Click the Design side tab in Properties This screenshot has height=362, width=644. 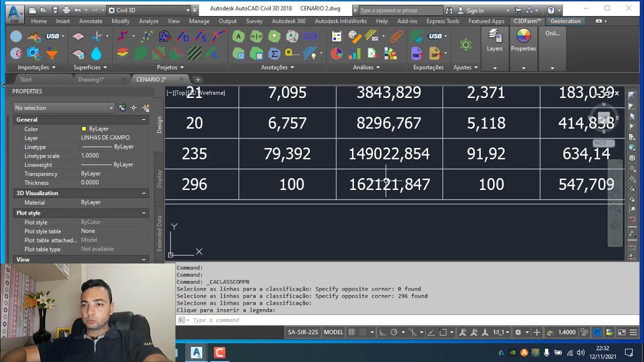(x=159, y=125)
